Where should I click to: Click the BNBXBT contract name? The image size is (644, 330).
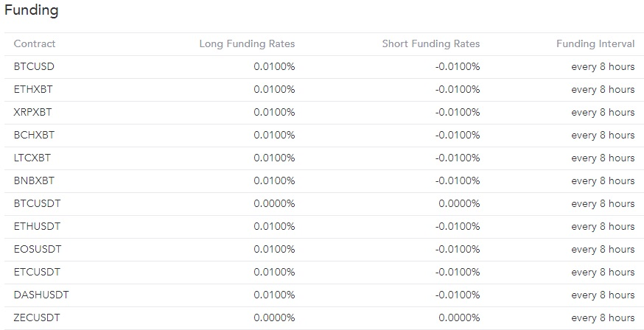tap(34, 180)
